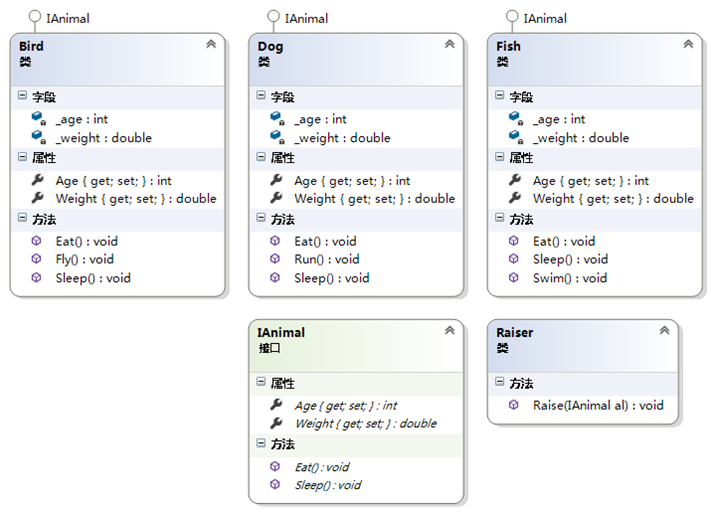The image size is (711, 512).
Task: Collapse the Bird class with chevron button
Action: pyautogui.click(x=211, y=44)
